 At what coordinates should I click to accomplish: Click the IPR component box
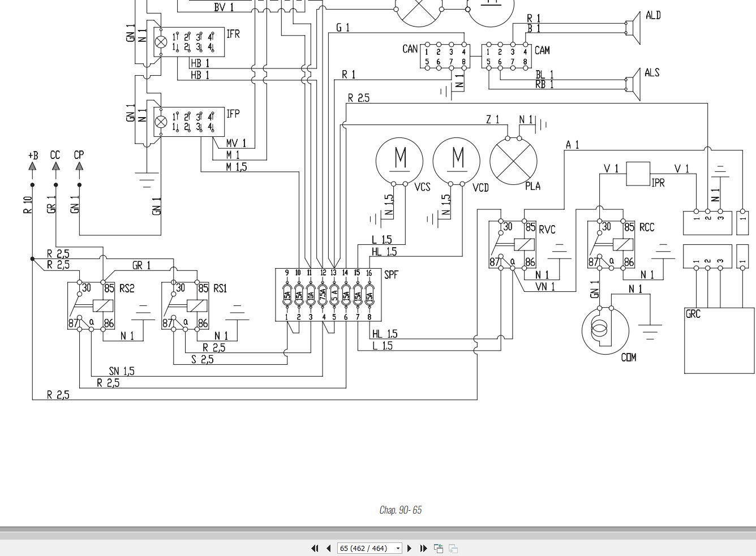pyautogui.click(x=638, y=174)
